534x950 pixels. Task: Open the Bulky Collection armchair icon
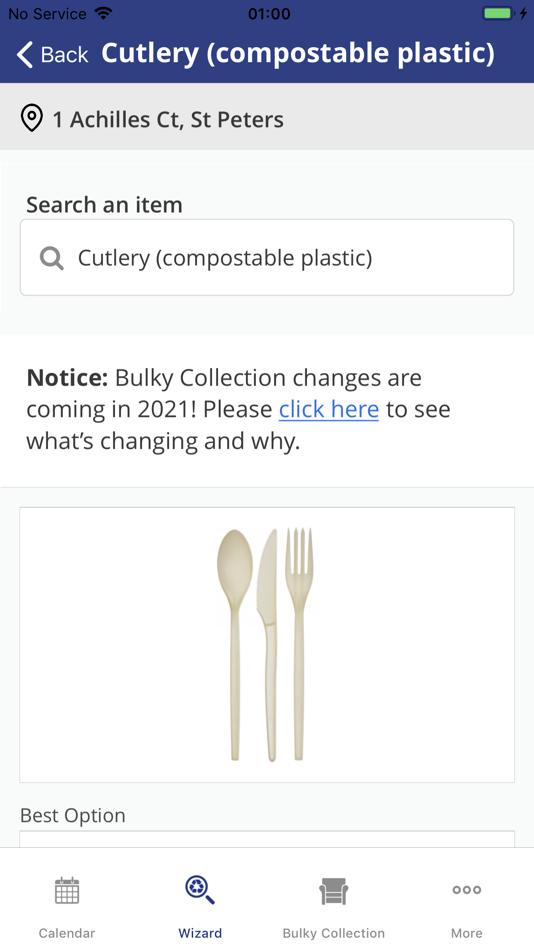pyautogui.click(x=333, y=891)
